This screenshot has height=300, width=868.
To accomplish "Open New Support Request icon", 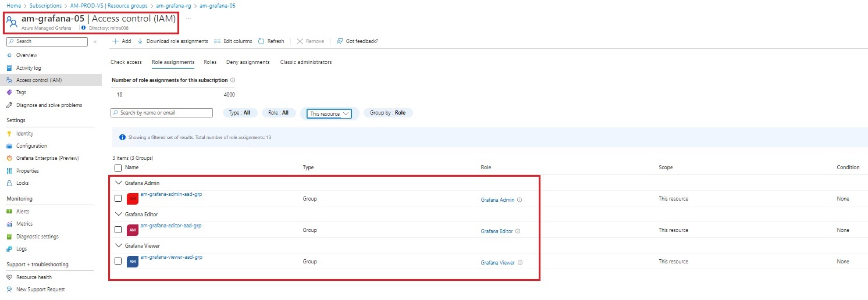I will click(9, 290).
